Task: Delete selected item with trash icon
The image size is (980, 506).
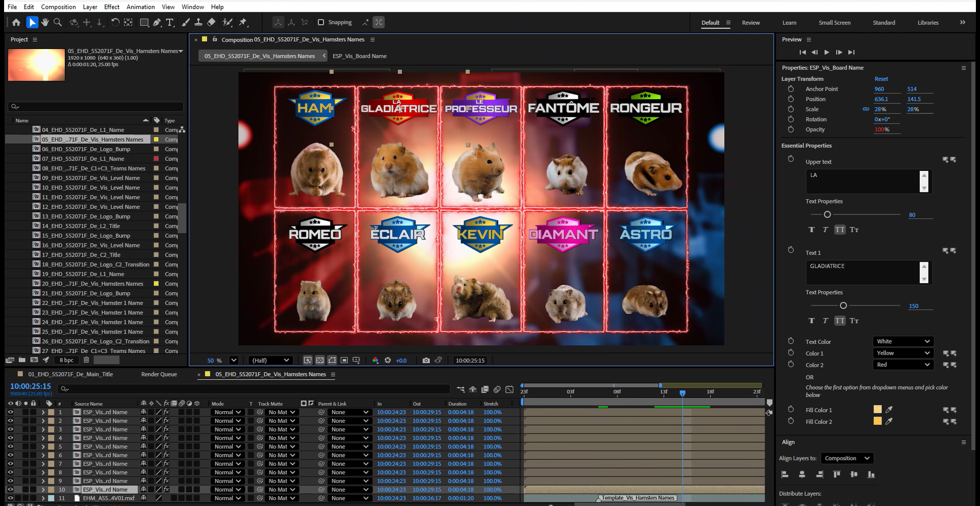Action: (86, 360)
